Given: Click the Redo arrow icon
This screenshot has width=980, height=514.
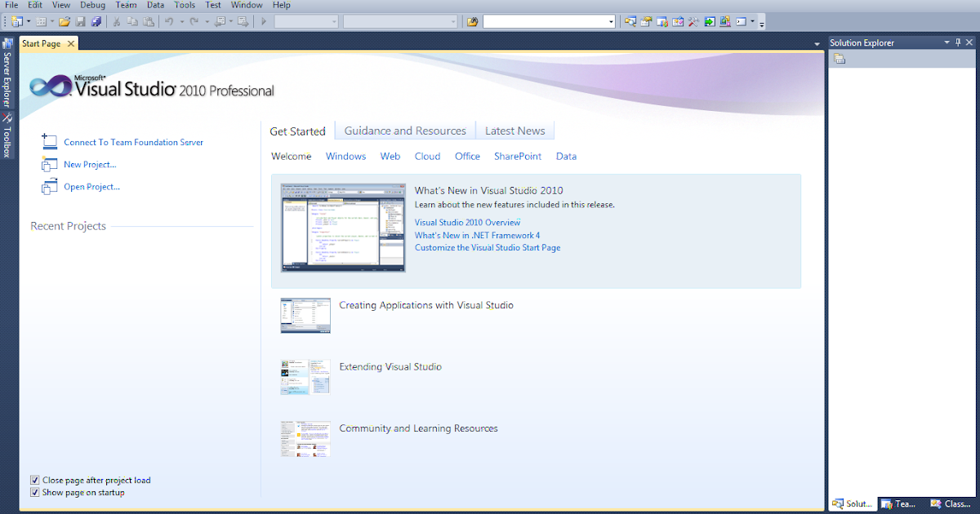Looking at the screenshot, I should 194,21.
